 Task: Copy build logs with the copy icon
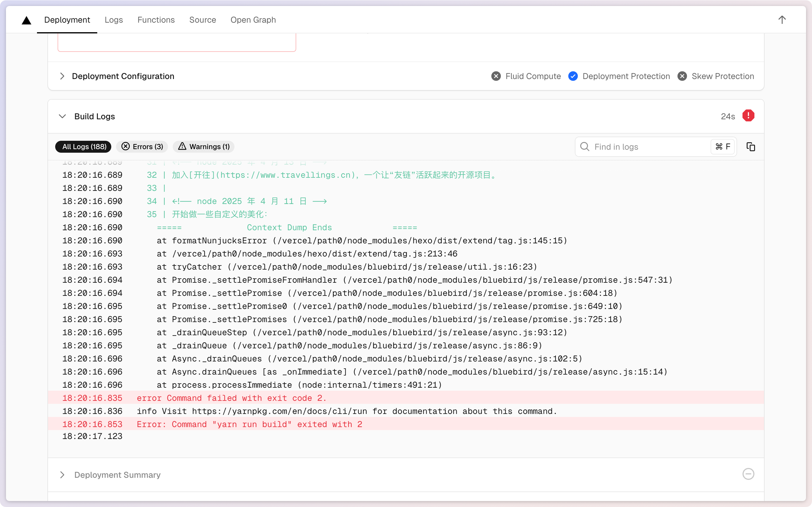751,146
